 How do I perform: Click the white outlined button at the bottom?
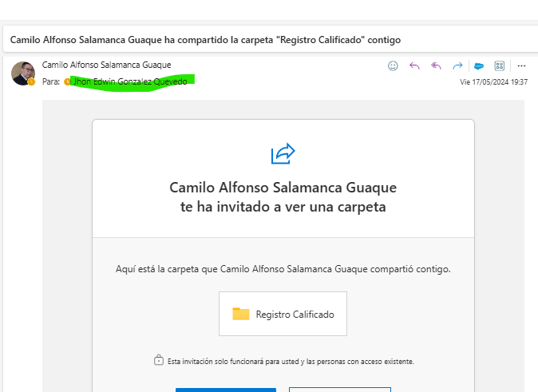[x=339, y=389]
